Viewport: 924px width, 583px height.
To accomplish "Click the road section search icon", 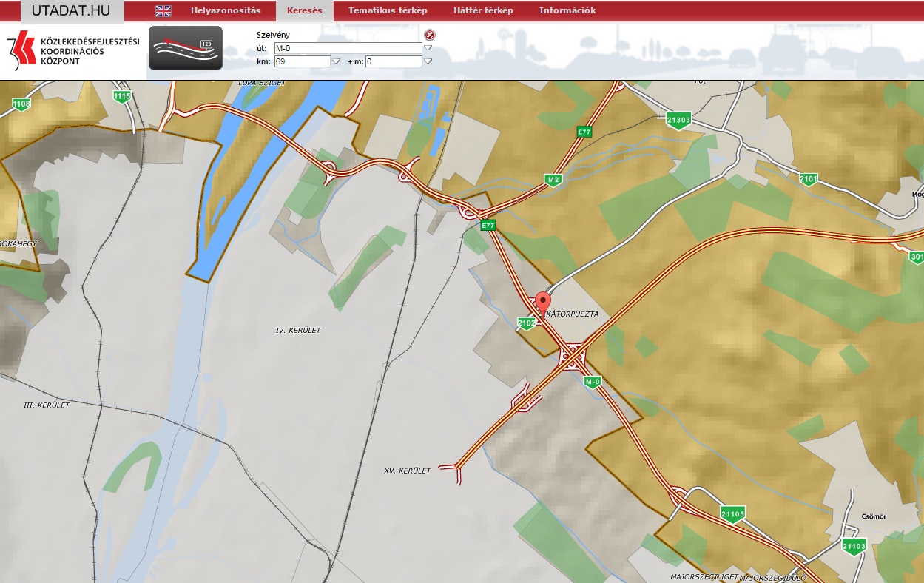I will point(186,48).
